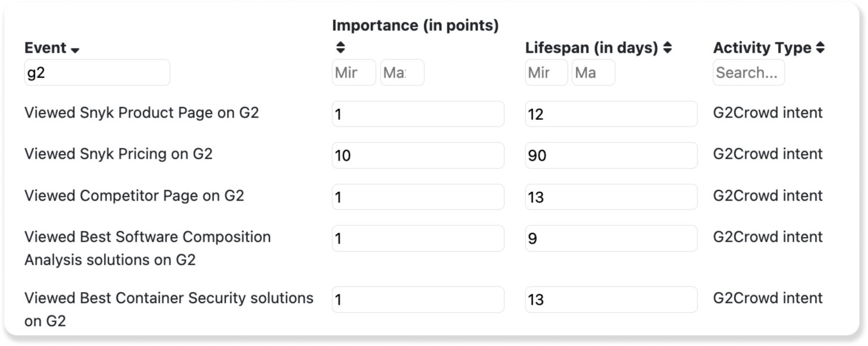This screenshot has height=346, width=868.
Task: Click the Max importance filter box
Action: pyautogui.click(x=402, y=72)
